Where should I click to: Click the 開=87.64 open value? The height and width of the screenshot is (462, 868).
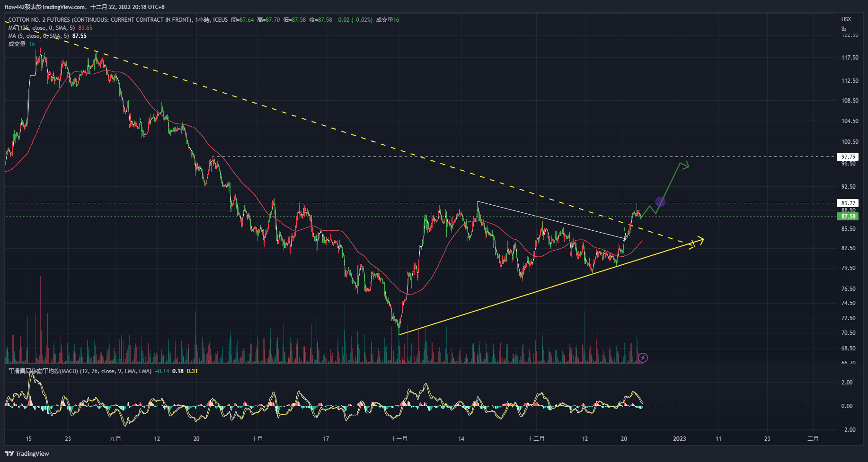pos(242,20)
